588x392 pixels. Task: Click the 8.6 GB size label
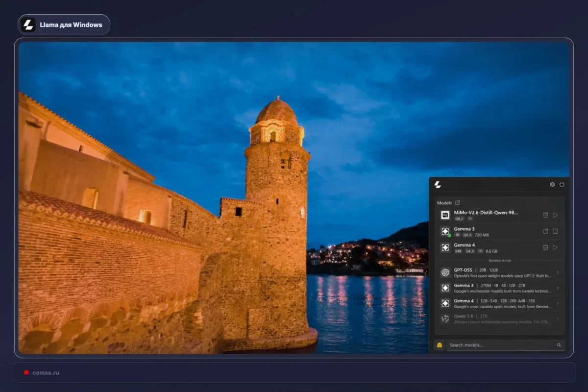(x=491, y=251)
